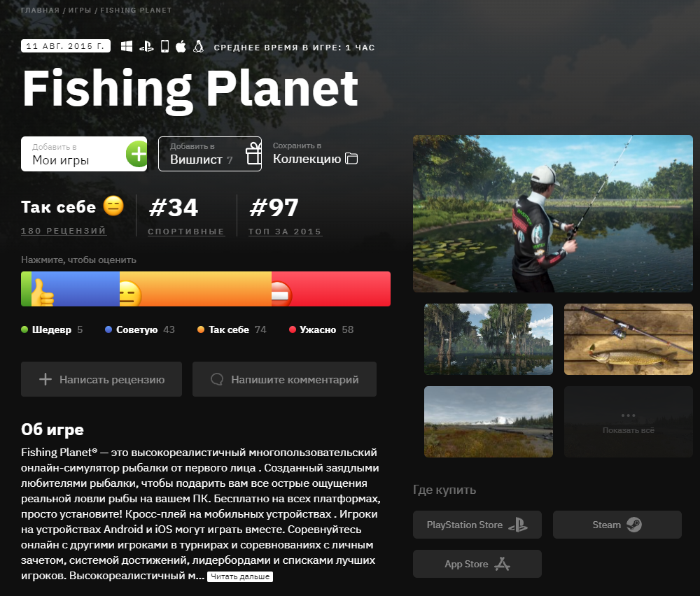Click the Apple platform icon
This screenshot has height=596, width=700.
(181, 46)
